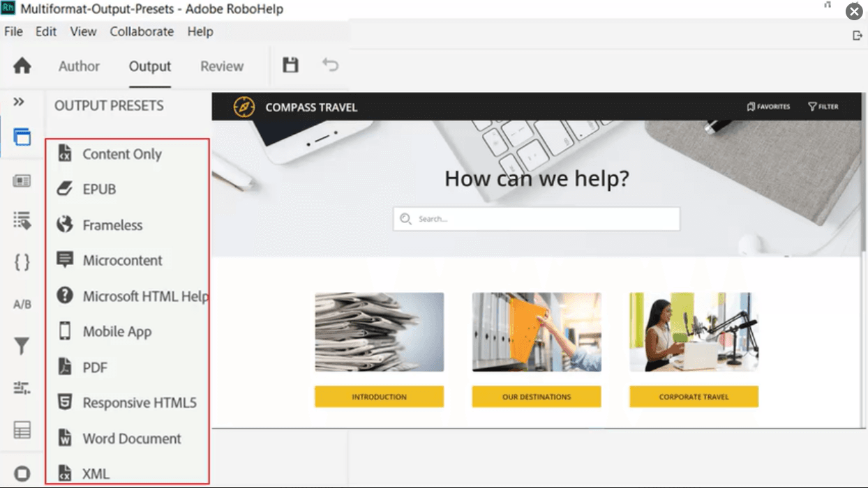Click the Undo arrow icon
868x488 pixels.
330,65
